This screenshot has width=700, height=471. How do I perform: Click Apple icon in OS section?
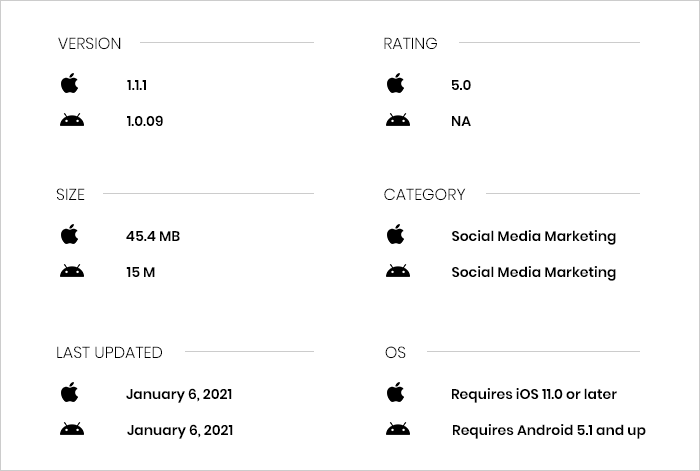coord(396,393)
